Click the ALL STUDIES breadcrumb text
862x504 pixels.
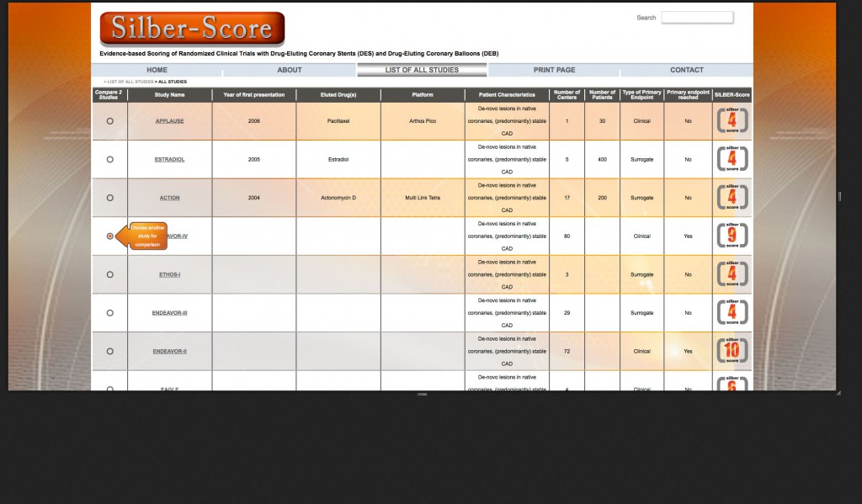point(173,82)
